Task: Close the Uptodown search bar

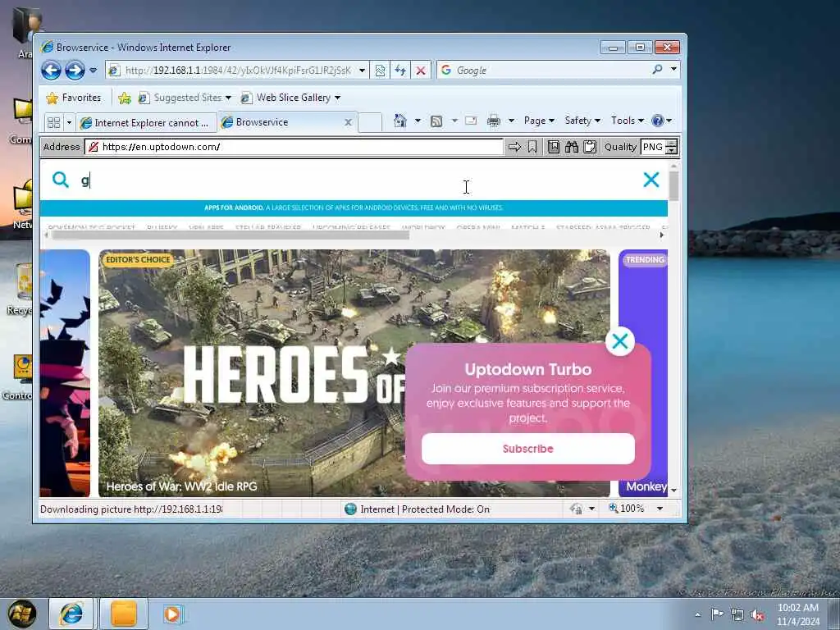Action: pyautogui.click(x=651, y=180)
